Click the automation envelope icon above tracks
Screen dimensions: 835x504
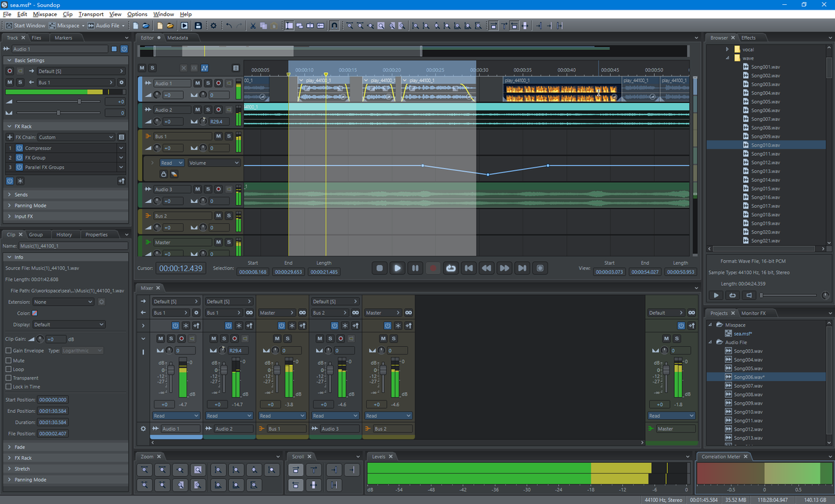(x=205, y=67)
